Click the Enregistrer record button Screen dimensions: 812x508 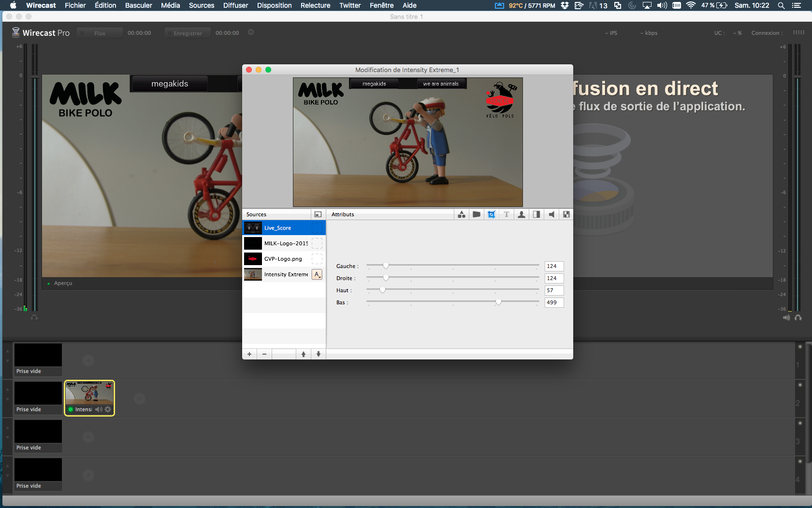point(188,33)
